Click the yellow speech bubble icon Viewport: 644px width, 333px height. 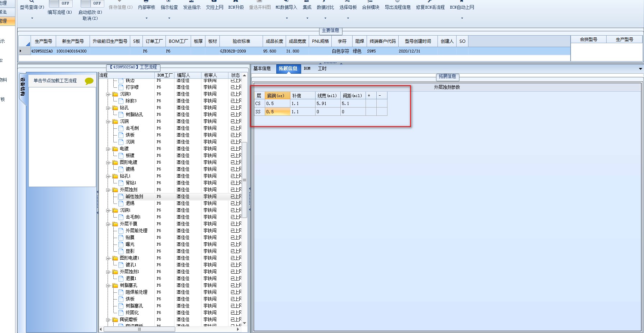(89, 81)
